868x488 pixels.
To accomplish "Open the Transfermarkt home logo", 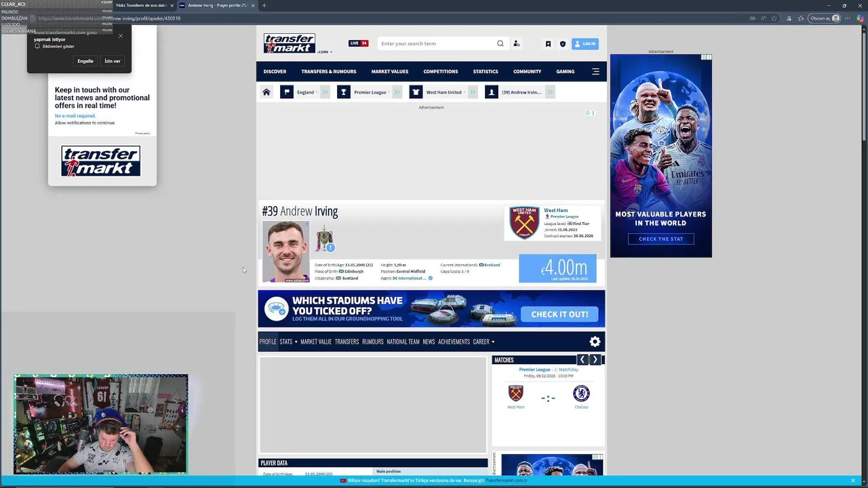I will (x=289, y=43).
